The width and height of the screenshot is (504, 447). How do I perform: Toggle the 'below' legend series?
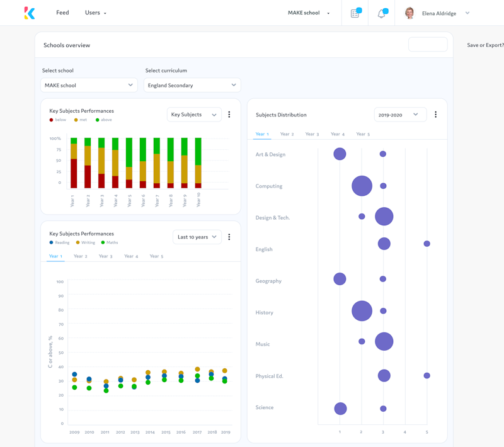click(58, 120)
